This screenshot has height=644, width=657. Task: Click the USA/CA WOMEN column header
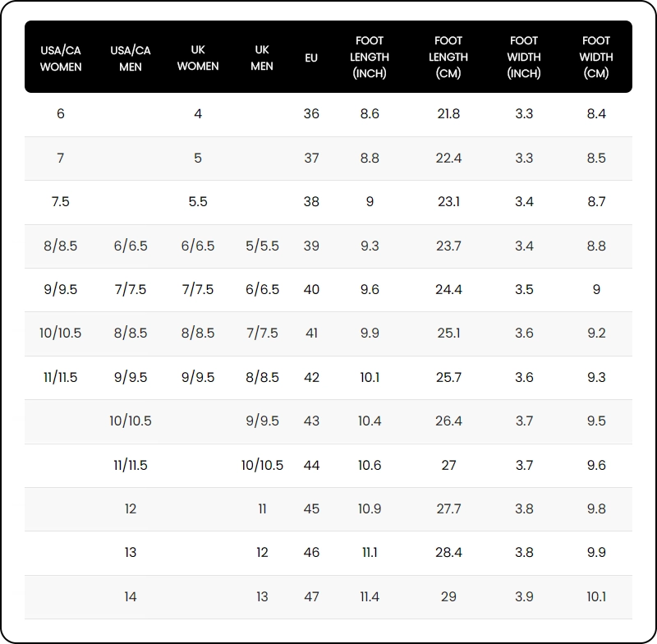click(61, 57)
